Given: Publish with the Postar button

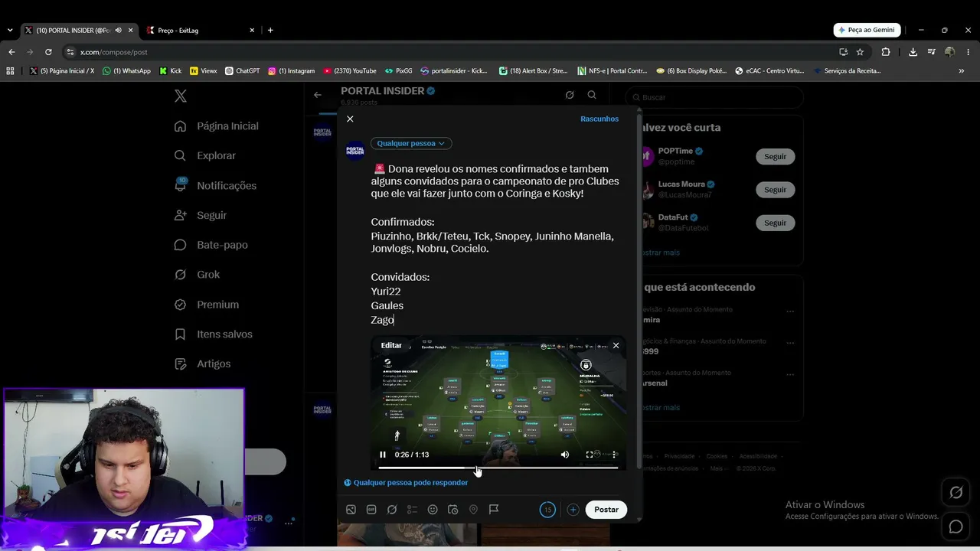Looking at the screenshot, I should [x=606, y=510].
